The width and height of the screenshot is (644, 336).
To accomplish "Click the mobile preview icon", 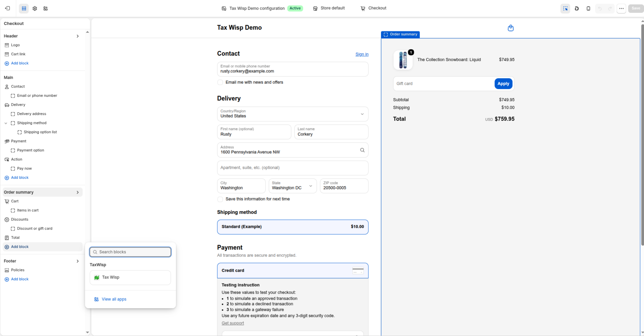I will click(x=588, y=8).
